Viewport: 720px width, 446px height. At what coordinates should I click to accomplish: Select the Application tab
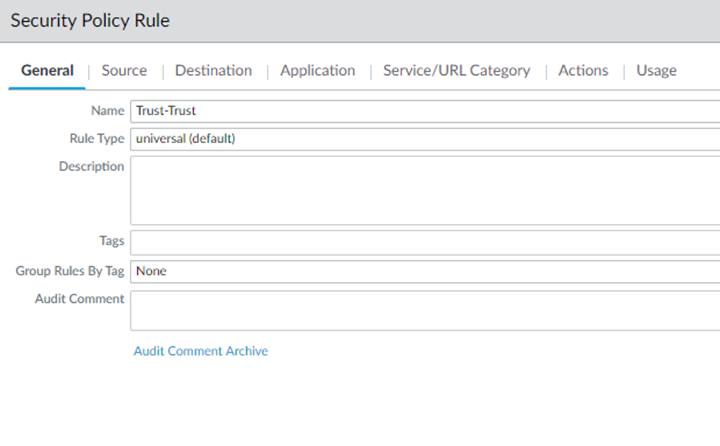click(317, 70)
